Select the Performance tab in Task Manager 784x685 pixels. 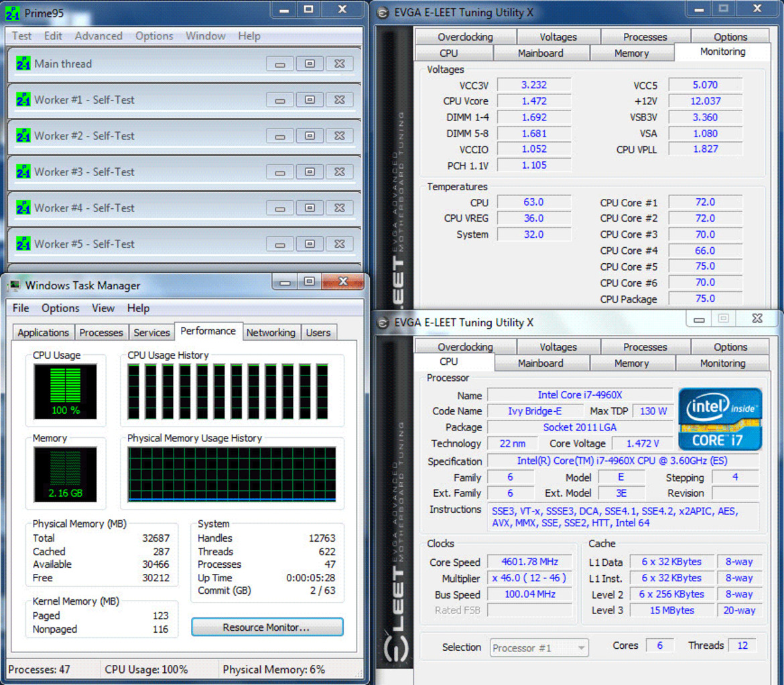tap(208, 331)
